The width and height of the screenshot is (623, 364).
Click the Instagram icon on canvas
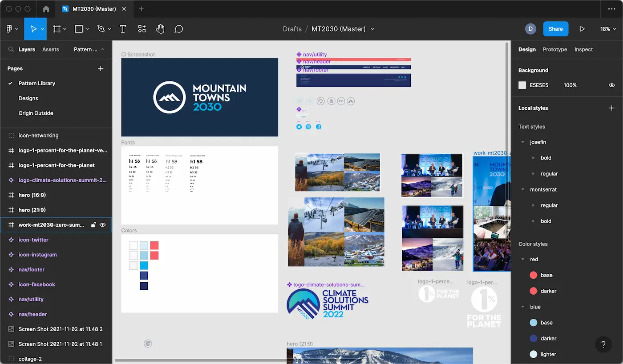click(x=308, y=127)
